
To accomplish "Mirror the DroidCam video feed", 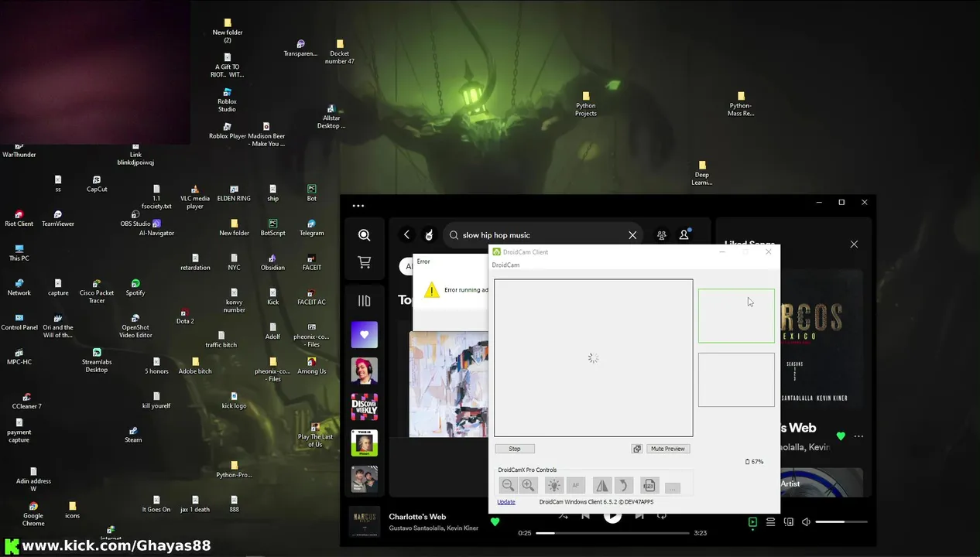I will click(601, 486).
